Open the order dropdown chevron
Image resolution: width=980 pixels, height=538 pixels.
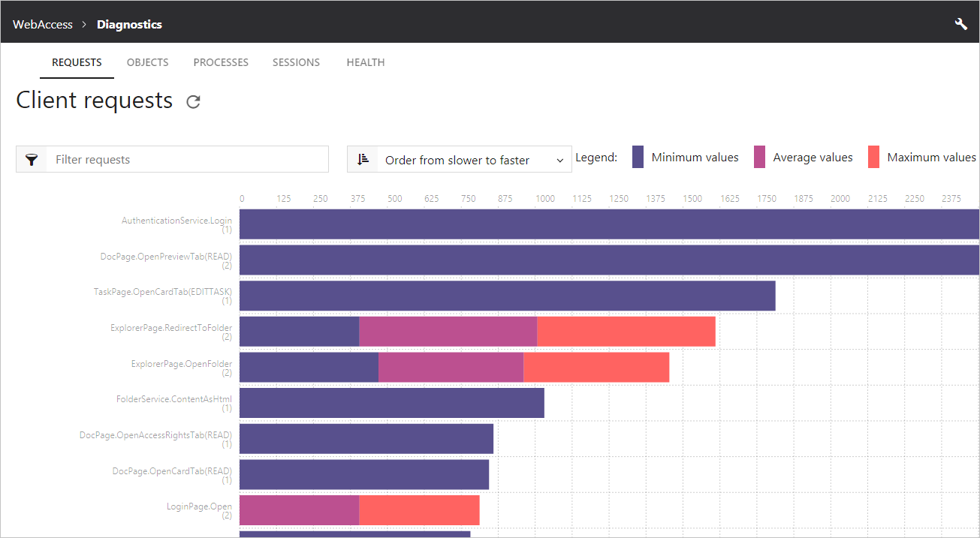pos(559,161)
